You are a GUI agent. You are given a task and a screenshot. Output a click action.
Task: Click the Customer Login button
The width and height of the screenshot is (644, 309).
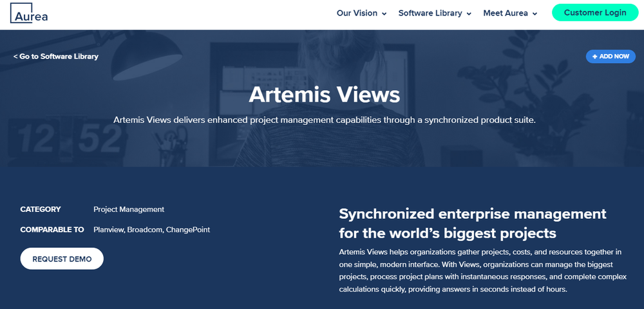[595, 12]
